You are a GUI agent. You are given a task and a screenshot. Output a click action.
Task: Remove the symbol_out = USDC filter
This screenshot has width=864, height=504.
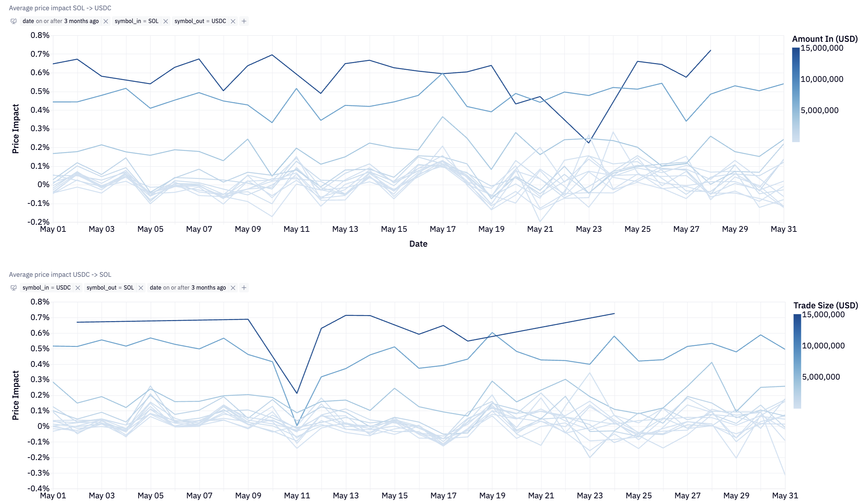click(x=233, y=21)
